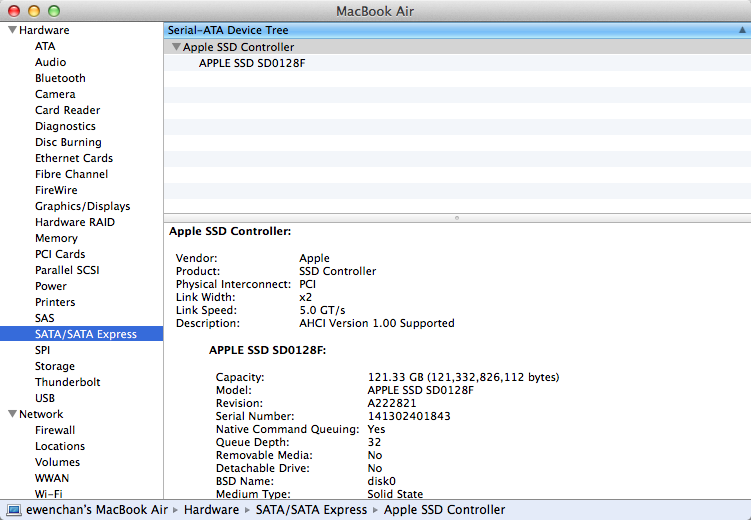Image resolution: width=751 pixels, height=520 pixels.
Task: Open Storage information
Action: (55, 366)
